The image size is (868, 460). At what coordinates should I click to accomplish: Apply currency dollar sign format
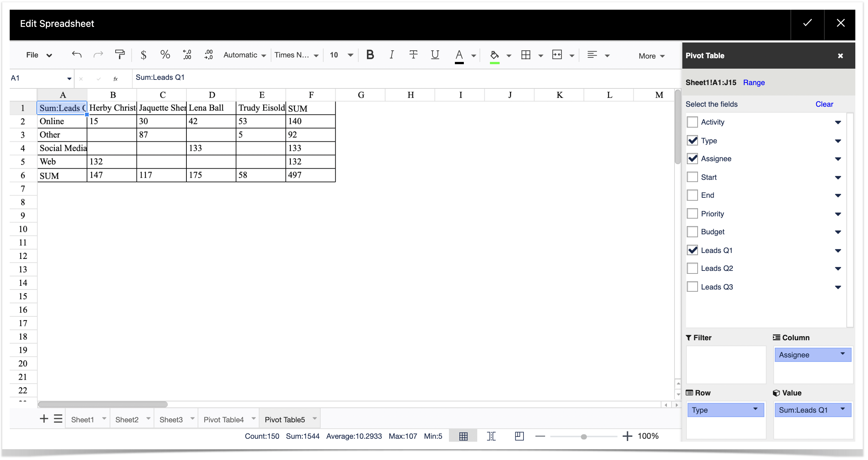tap(143, 55)
